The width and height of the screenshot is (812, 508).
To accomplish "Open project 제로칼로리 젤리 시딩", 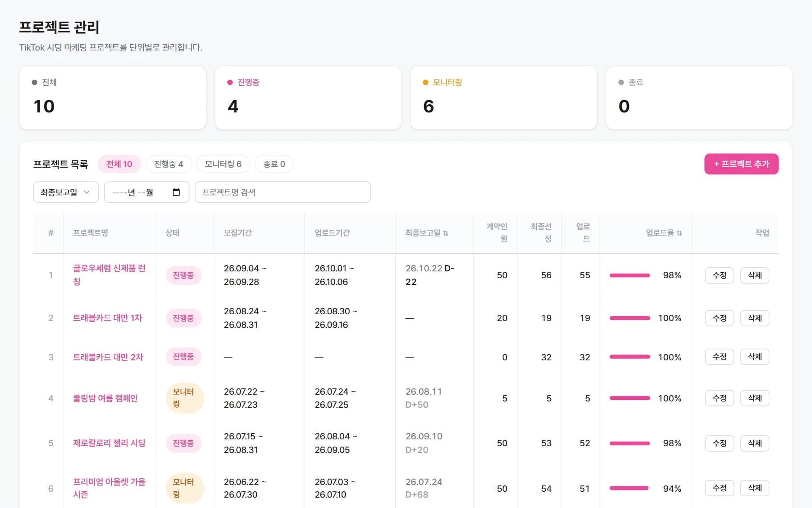I will tap(109, 443).
